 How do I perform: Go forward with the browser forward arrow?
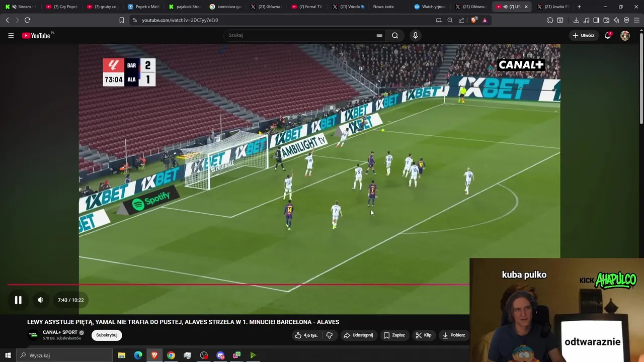click(x=17, y=20)
